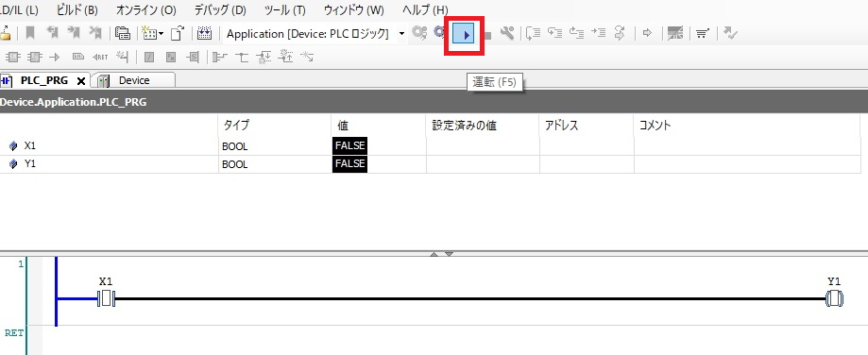Click the 設定済みの値 cell for X1

483,146
